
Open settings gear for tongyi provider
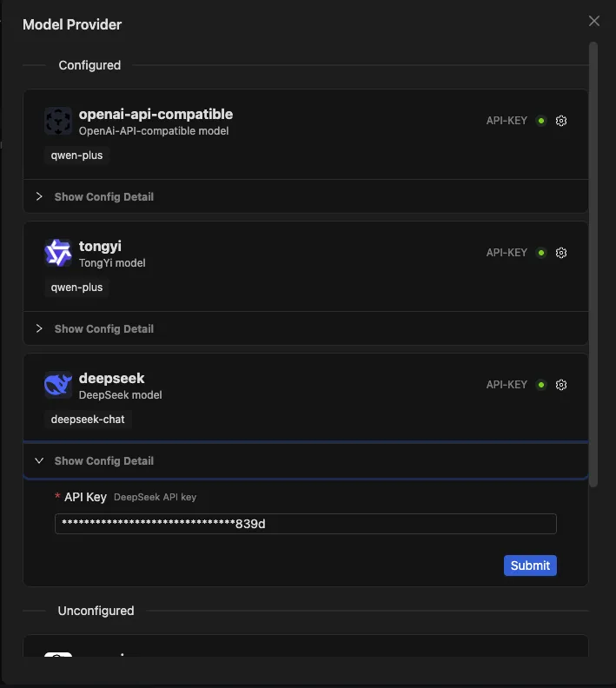[561, 253]
